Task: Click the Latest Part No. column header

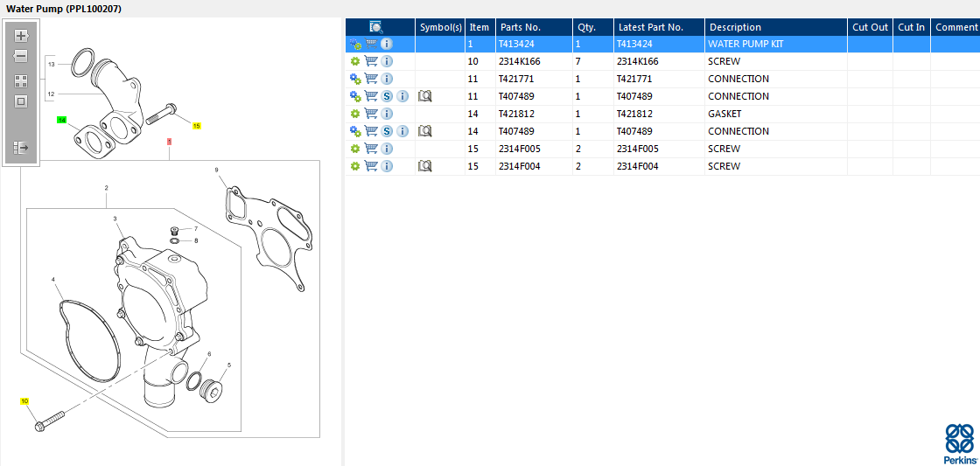Action: pyautogui.click(x=660, y=27)
